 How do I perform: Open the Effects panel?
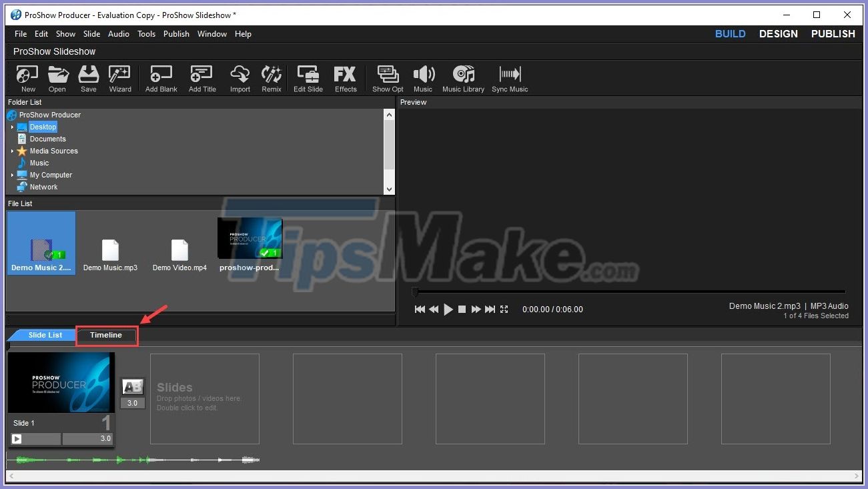point(346,78)
